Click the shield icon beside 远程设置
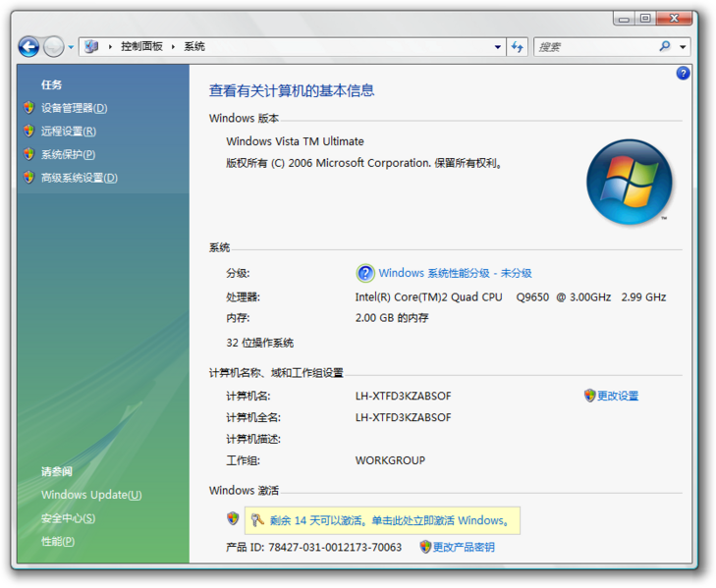Viewport: 716px width, 588px height. (29, 131)
